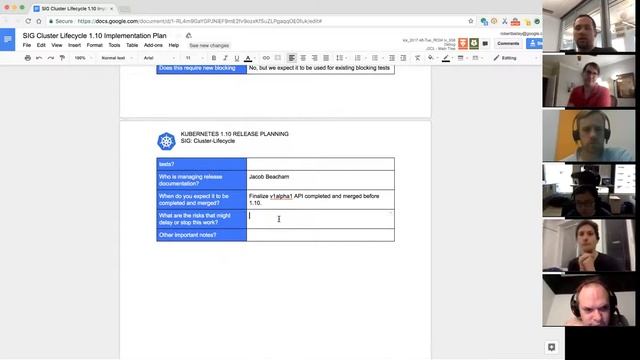This screenshot has height=360, width=640.
Task: Reload the page in Chrome
Action: (28, 21)
